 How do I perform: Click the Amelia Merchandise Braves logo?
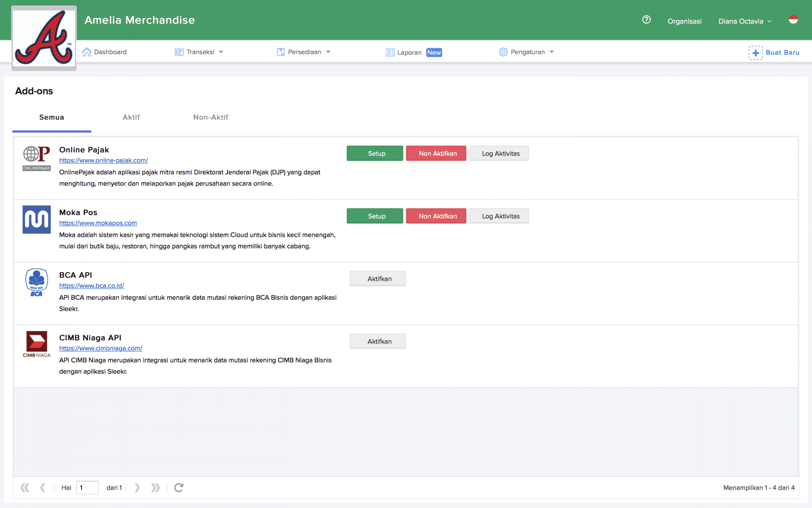pos(44,38)
